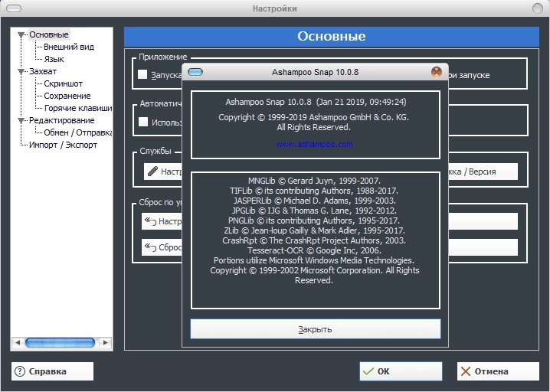Open Справка help button
This screenshot has height=392, width=550.
pos(52,371)
